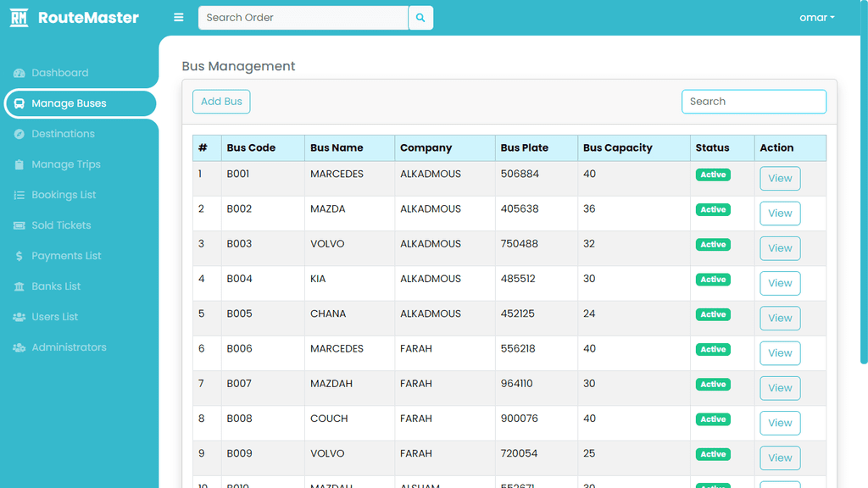Screen dimensions: 868x488
Task: Click the Bus Management heading
Action: click(238, 66)
